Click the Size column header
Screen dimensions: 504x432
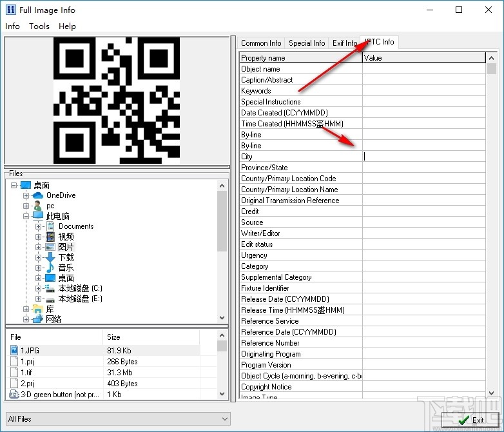[x=151, y=337]
